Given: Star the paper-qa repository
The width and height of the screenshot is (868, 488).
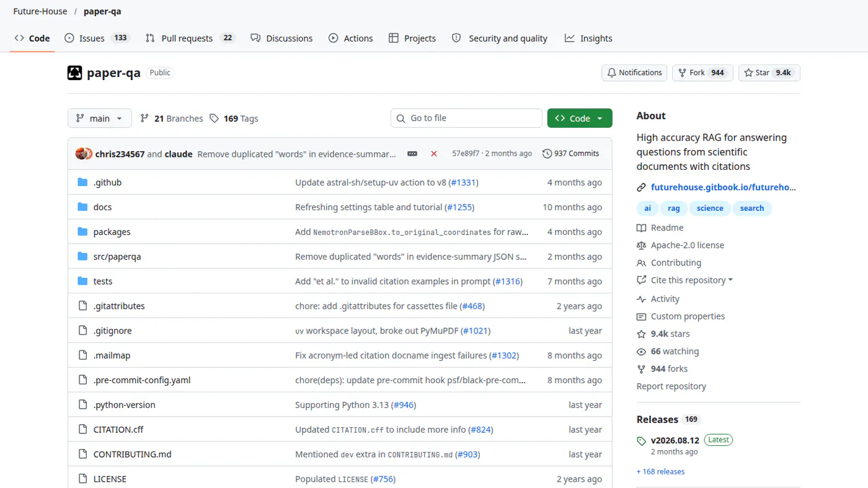Looking at the screenshot, I should coord(769,73).
